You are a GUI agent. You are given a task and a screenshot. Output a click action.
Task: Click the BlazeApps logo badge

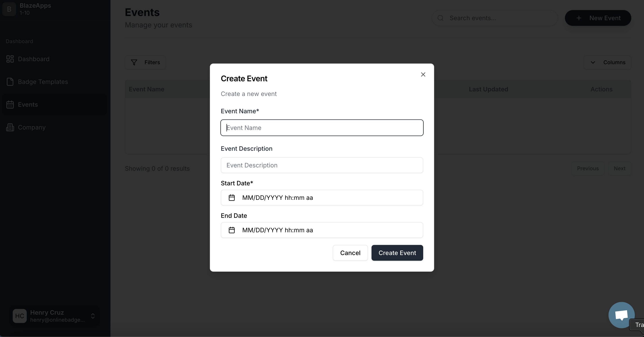pyautogui.click(x=9, y=9)
